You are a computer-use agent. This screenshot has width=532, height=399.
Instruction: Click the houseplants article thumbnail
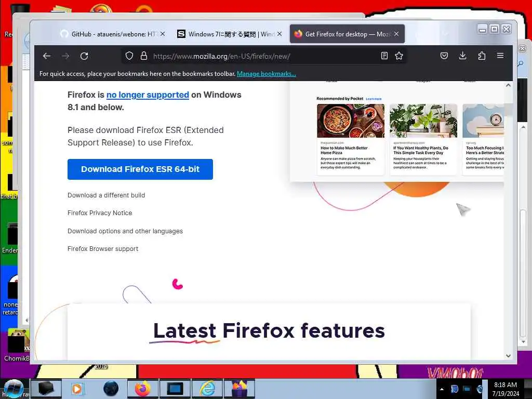coord(423,121)
